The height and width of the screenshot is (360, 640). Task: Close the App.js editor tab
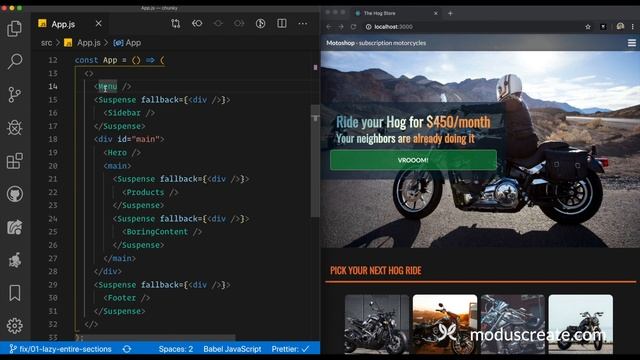click(98, 24)
